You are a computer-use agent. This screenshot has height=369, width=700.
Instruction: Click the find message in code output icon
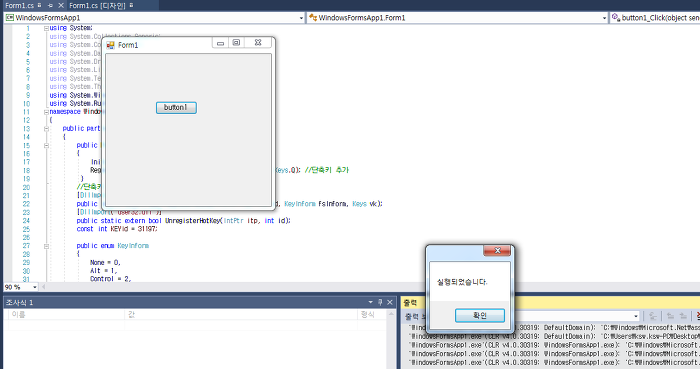coord(653,316)
